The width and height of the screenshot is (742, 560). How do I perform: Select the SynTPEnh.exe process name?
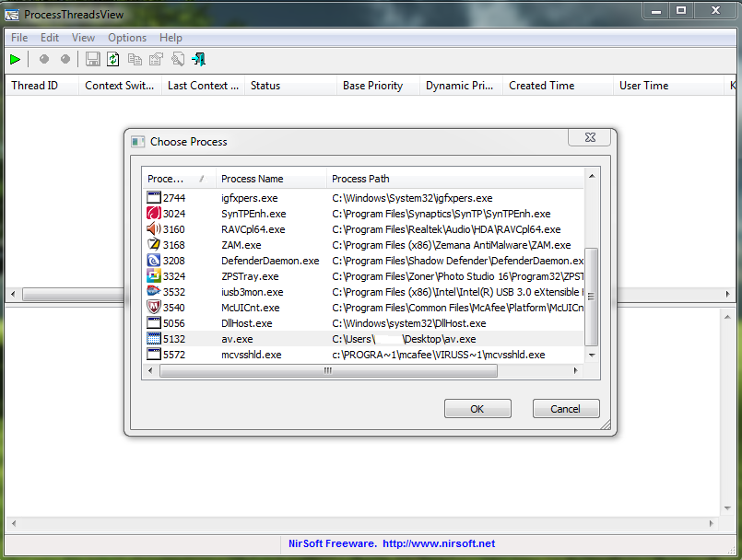pyautogui.click(x=253, y=214)
